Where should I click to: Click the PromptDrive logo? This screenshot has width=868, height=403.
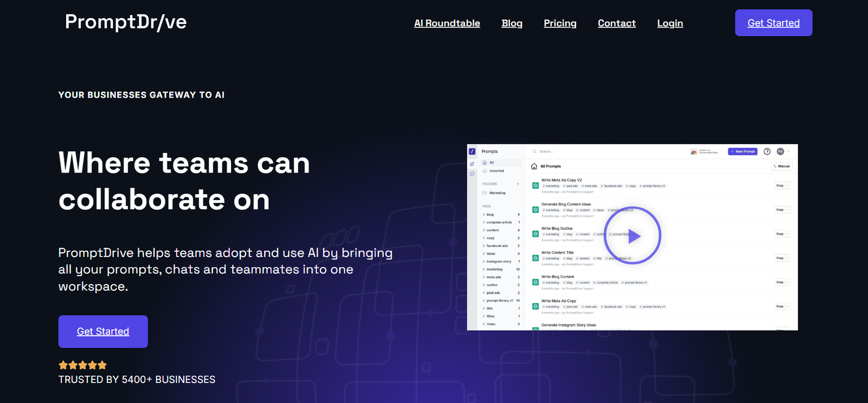coord(126,22)
